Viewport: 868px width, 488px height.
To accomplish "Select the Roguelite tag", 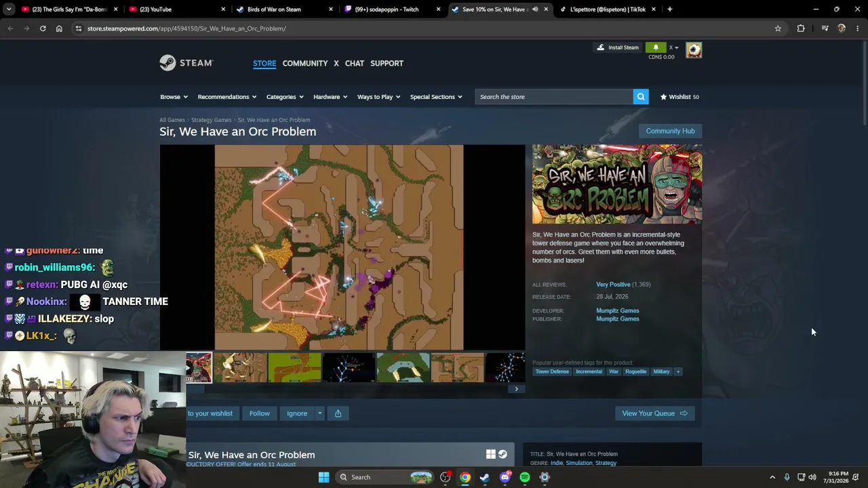I will point(635,371).
